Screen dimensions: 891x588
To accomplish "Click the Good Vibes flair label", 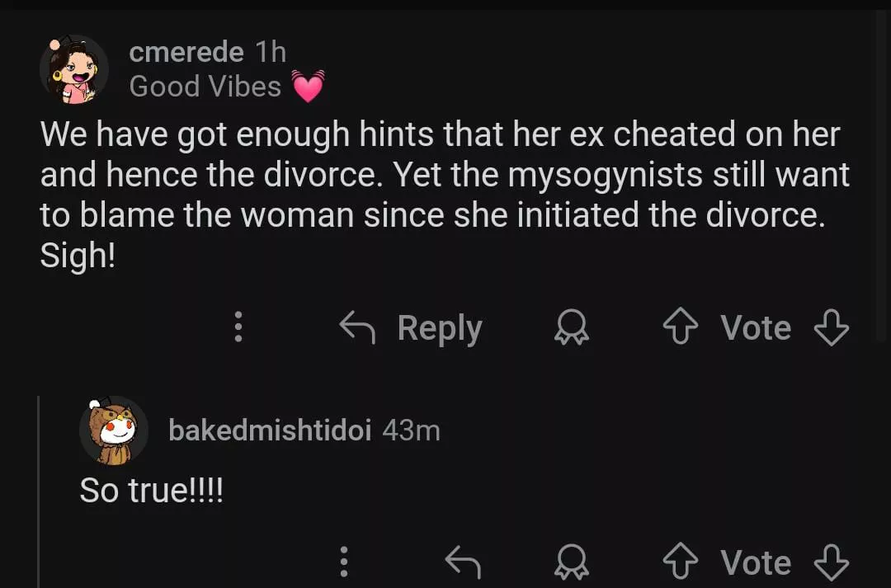I will pos(205,86).
